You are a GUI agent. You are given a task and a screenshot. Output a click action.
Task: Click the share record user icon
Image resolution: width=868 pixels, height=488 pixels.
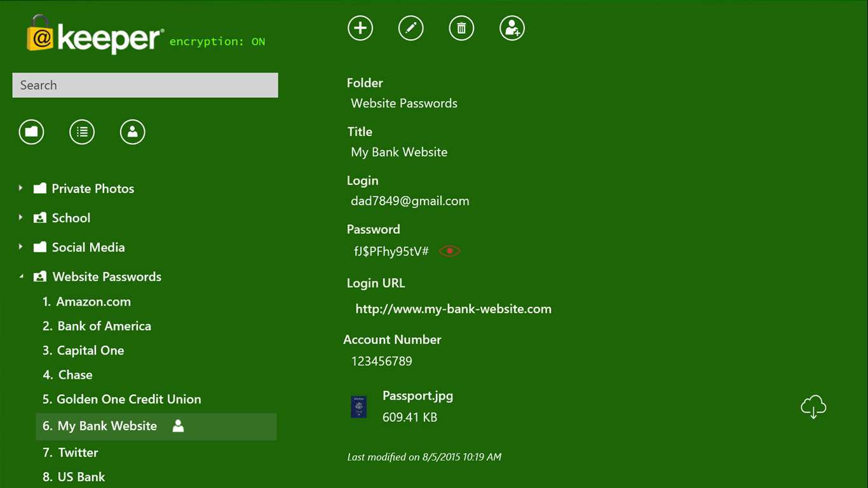pyautogui.click(x=512, y=28)
